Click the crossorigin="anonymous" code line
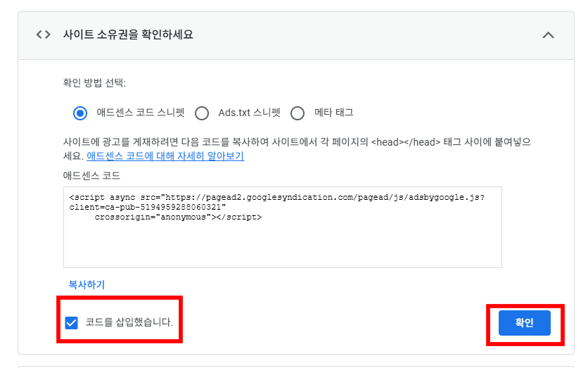The image size is (588, 368). pos(178,217)
